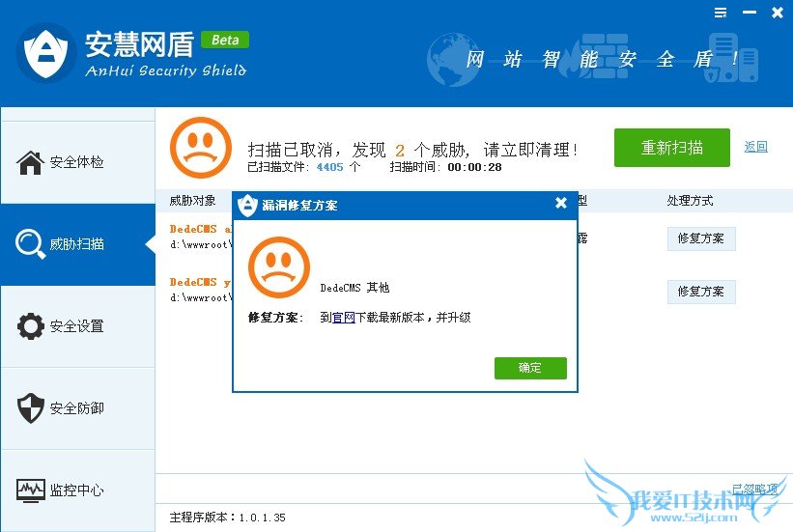
Task: Click the 处理方式 column header
Action: pos(690,201)
